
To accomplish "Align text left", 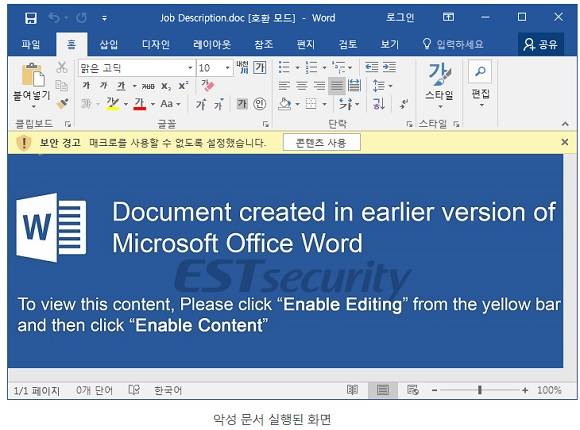I will (x=284, y=86).
